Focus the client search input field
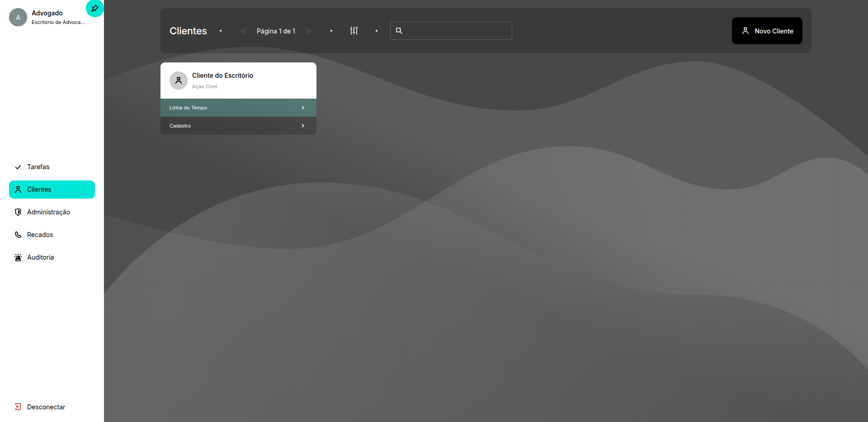The height and width of the screenshot is (422, 868). tap(457, 31)
